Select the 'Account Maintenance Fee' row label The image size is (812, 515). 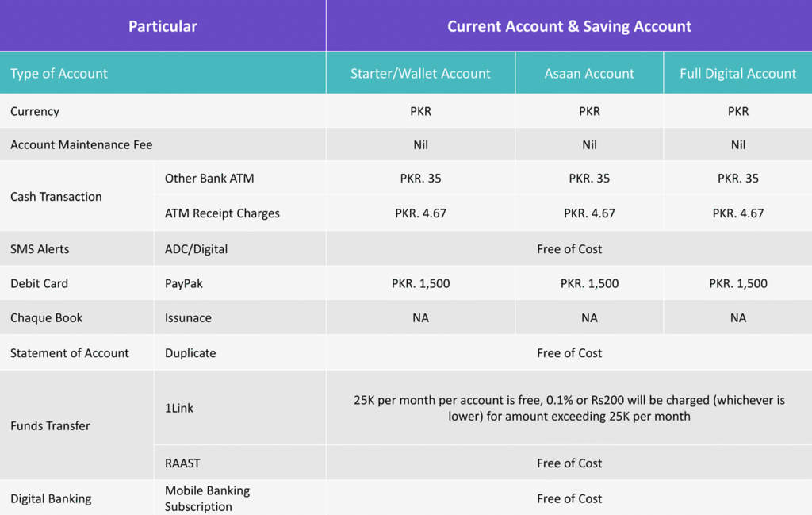(x=81, y=144)
